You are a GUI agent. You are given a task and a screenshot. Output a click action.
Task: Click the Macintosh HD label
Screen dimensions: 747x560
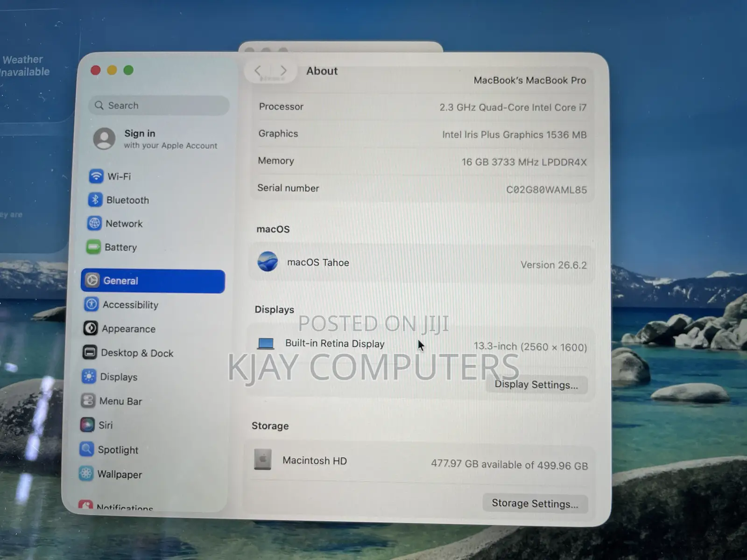tap(315, 461)
